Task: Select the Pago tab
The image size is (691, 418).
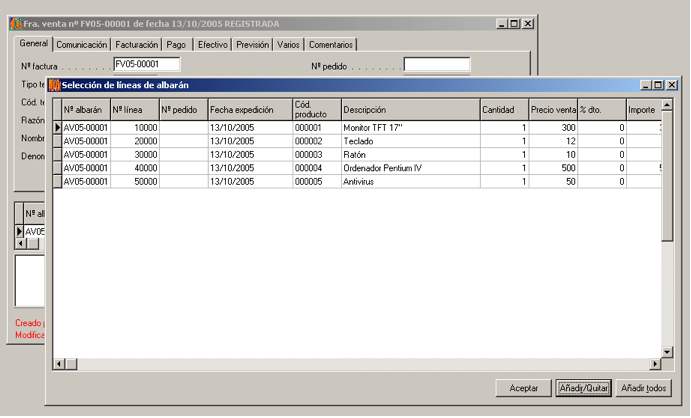Action: coord(176,44)
